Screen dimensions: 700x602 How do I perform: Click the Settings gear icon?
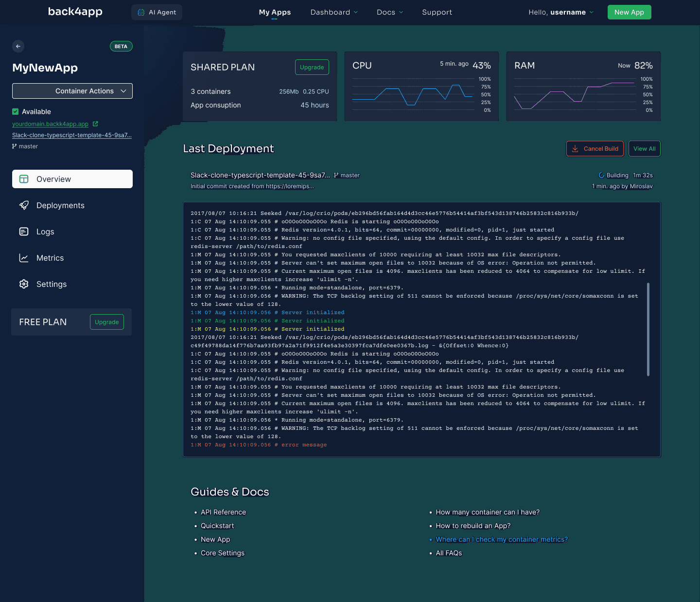(x=24, y=284)
